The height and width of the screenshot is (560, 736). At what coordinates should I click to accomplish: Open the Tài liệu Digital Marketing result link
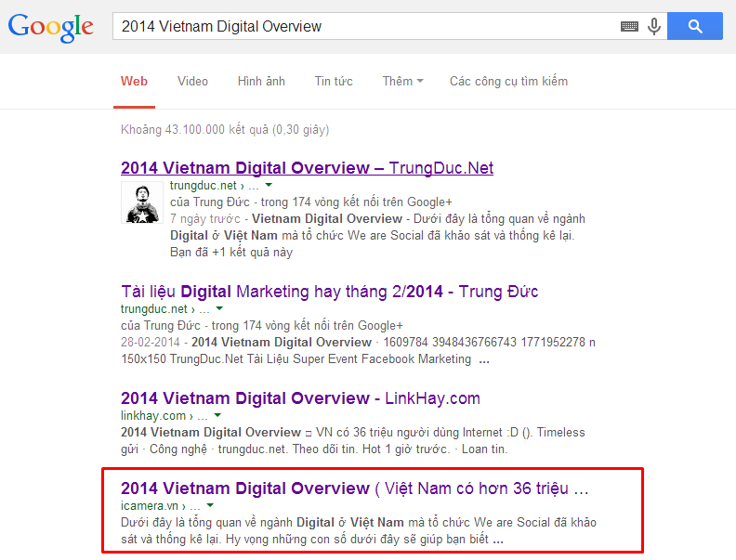coord(329,292)
